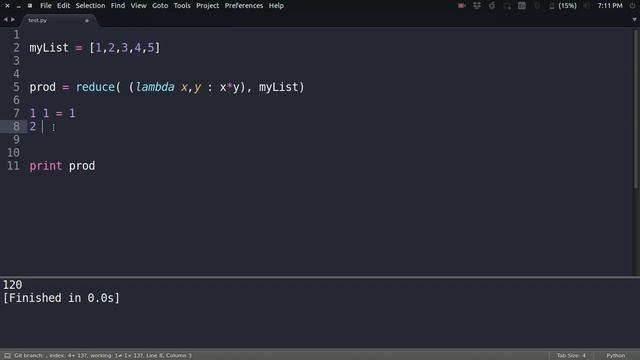Change the Python syntax selector
Viewport: 640px width, 360px height.
pos(616,356)
